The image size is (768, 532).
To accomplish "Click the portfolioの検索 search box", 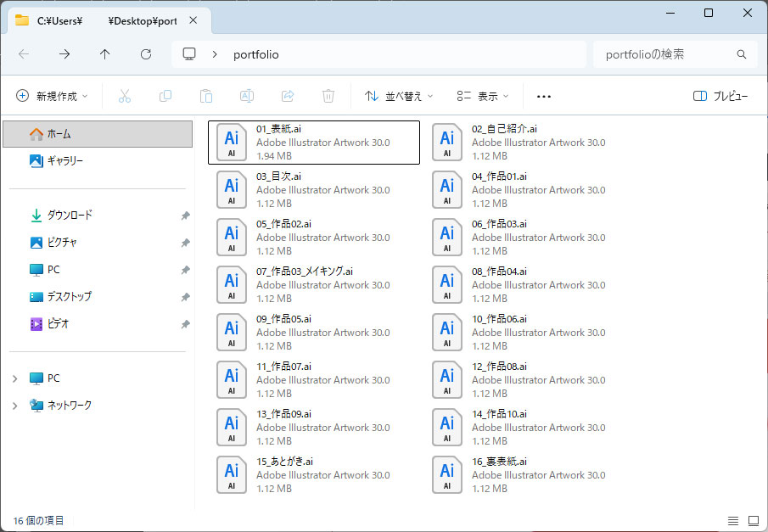I will [666, 54].
